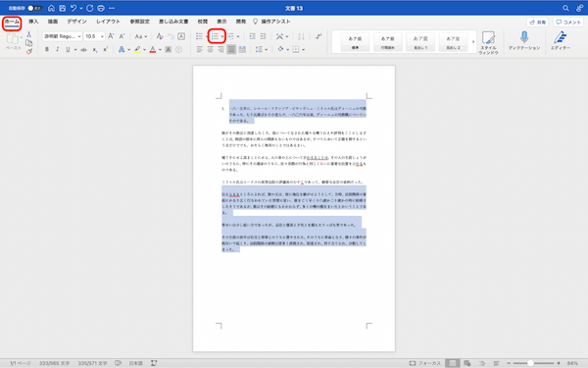
Task: Open the font color dropdown arrow
Action: point(160,50)
